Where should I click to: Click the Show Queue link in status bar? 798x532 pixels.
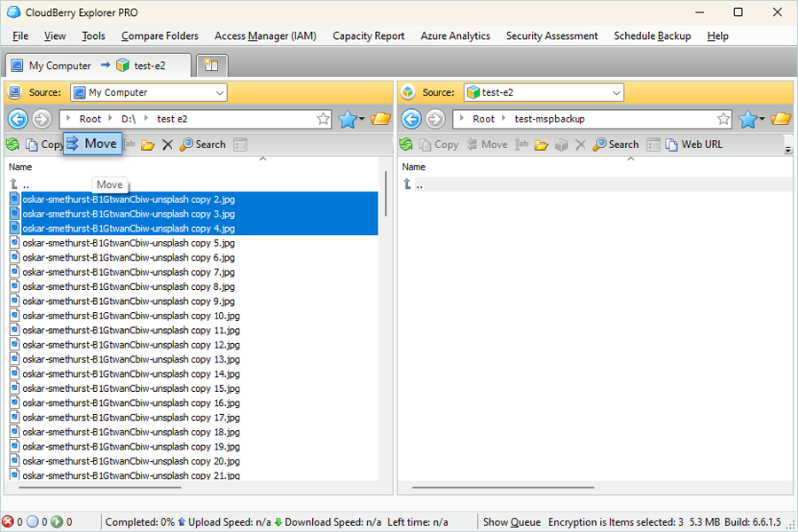pos(512,522)
